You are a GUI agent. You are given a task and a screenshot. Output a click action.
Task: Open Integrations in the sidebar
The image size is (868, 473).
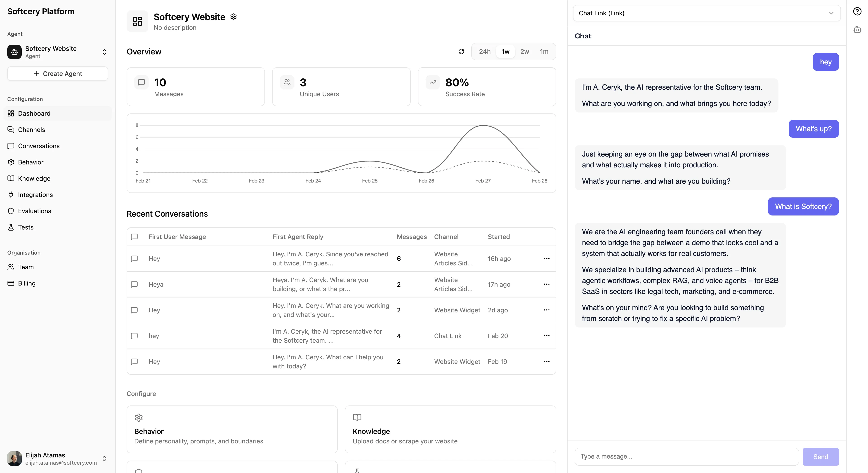coord(35,194)
